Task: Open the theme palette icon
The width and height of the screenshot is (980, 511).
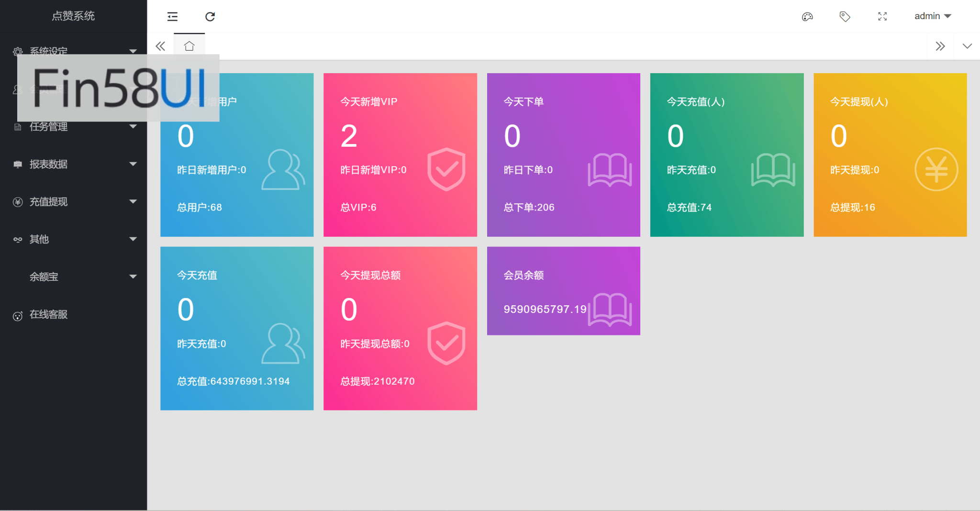Action: 807,17
